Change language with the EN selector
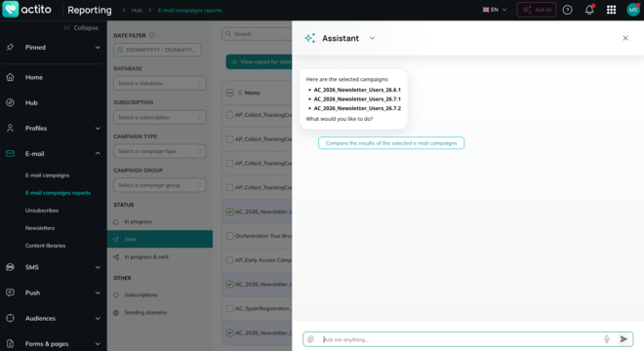 tap(495, 10)
